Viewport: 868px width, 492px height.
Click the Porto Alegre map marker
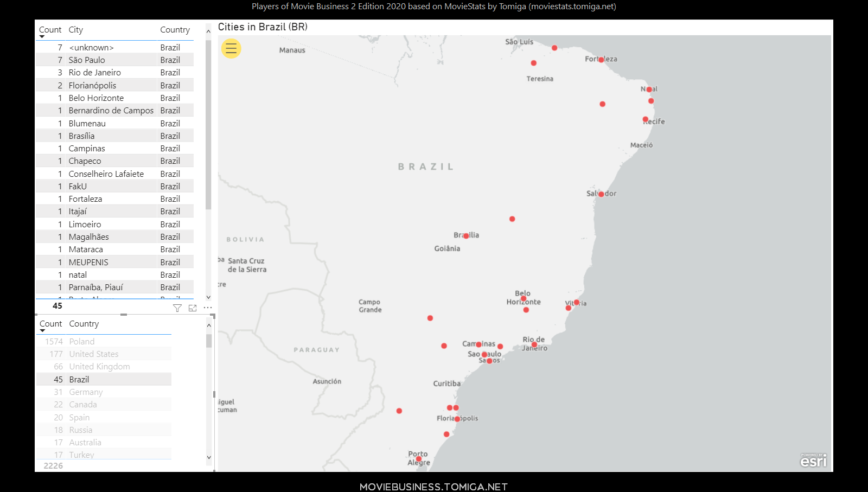coord(419,459)
